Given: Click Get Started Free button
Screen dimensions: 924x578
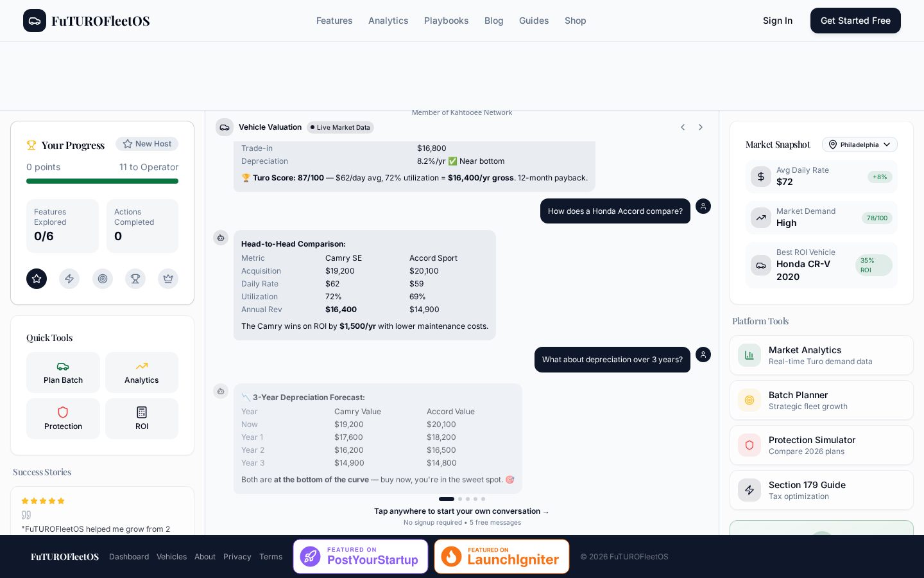Looking at the screenshot, I should [x=855, y=21].
